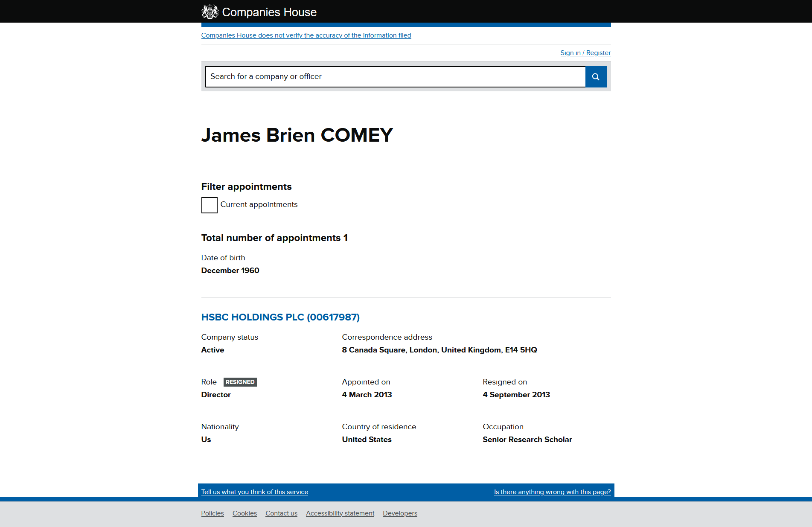Open the Cookies footer link

coord(244,513)
